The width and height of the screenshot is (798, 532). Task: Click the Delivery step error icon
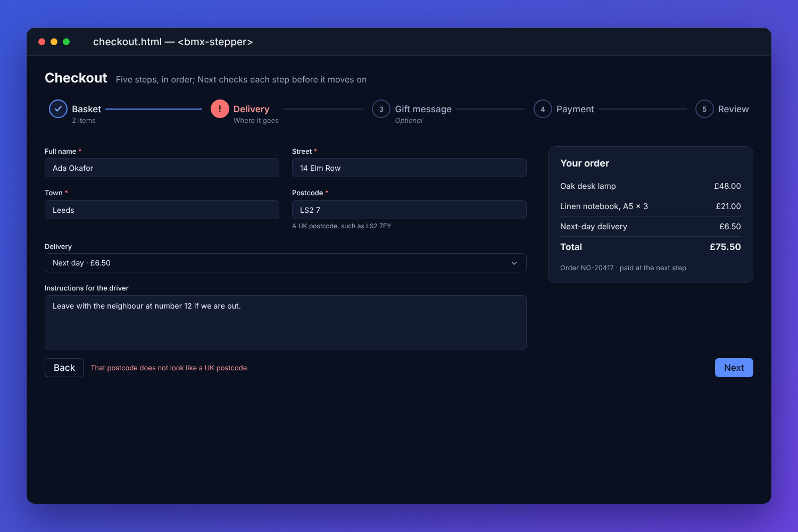tap(220, 109)
